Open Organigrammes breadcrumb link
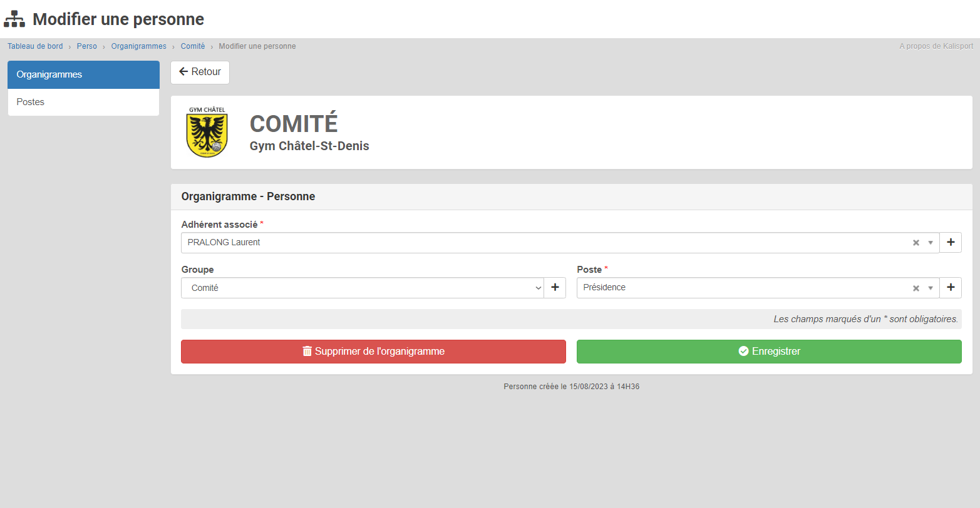The width and height of the screenshot is (980, 508). pyautogui.click(x=139, y=46)
